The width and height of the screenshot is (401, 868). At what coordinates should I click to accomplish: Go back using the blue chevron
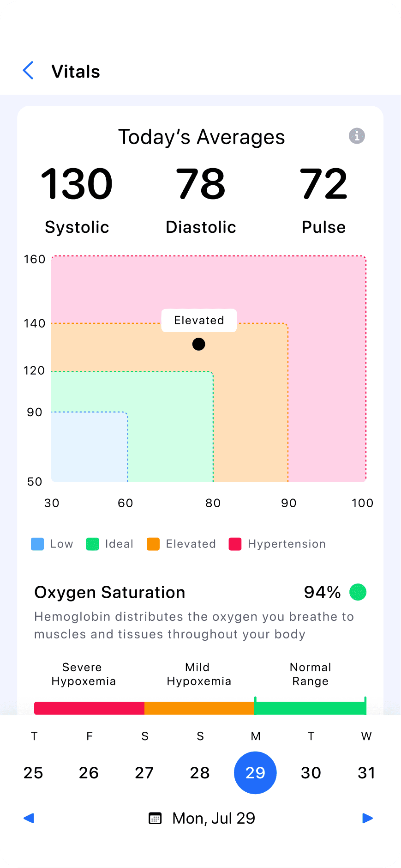(28, 71)
